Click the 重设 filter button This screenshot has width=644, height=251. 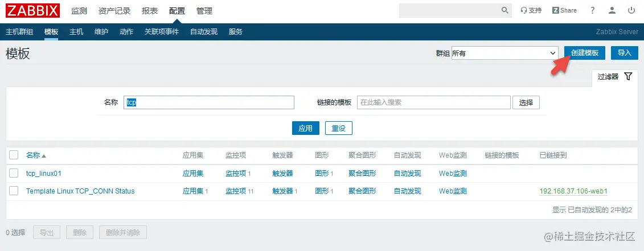click(339, 128)
